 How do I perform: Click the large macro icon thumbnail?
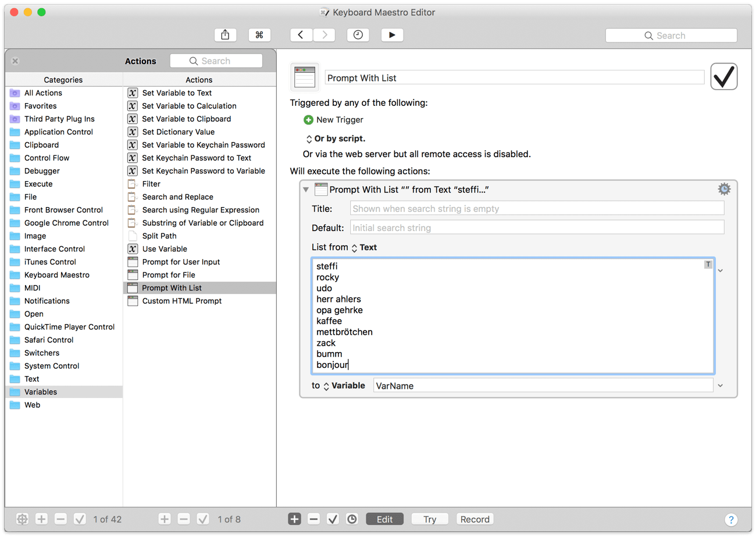click(305, 77)
